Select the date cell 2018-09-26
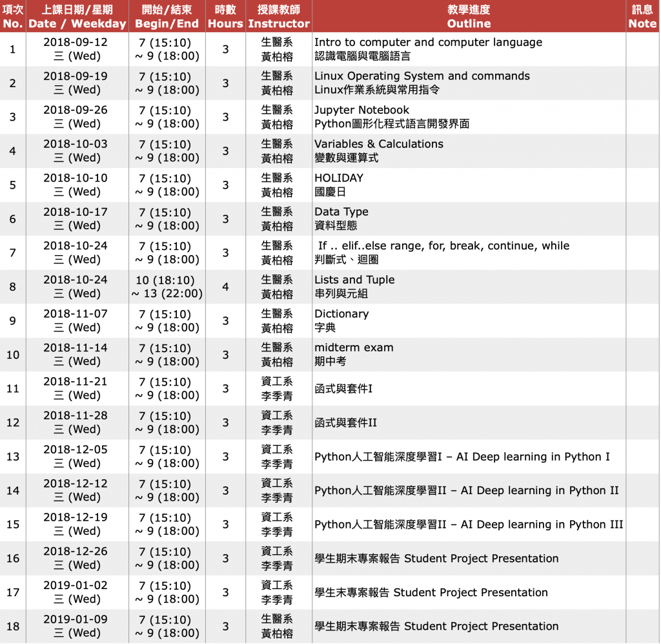Screen dimensions: 661x644 [x=77, y=117]
